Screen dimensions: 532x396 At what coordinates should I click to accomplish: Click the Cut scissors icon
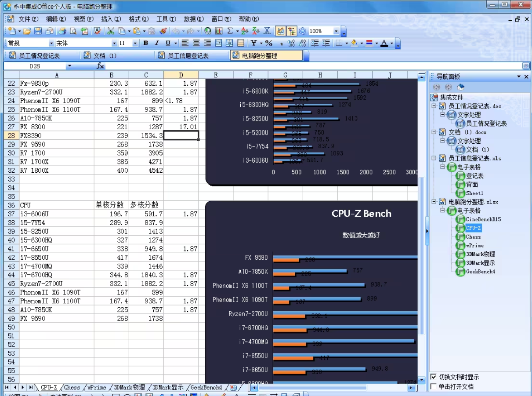111,31
